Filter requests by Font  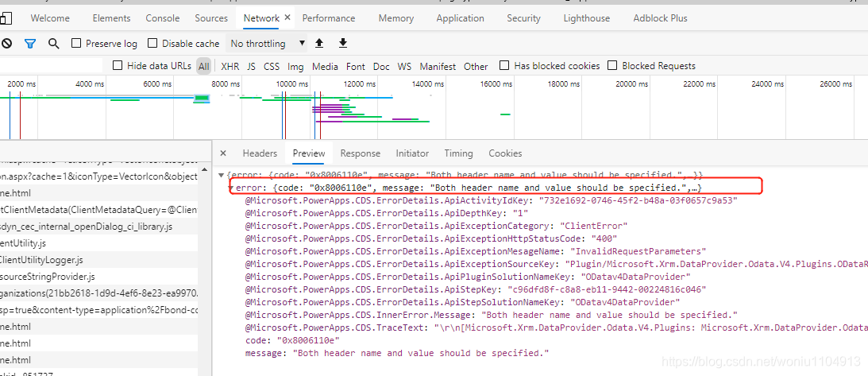click(356, 67)
